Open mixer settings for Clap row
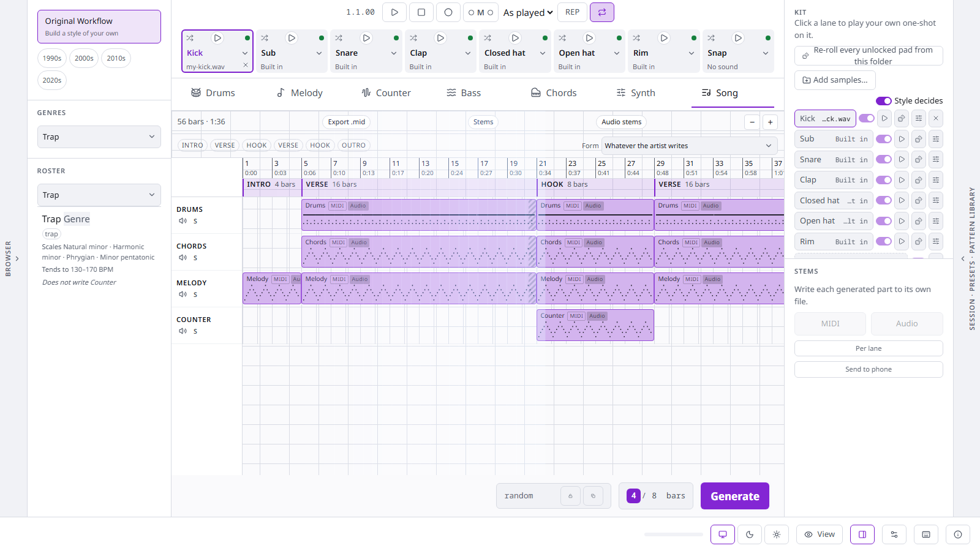Viewport: 980px width, 551px height. coord(935,180)
